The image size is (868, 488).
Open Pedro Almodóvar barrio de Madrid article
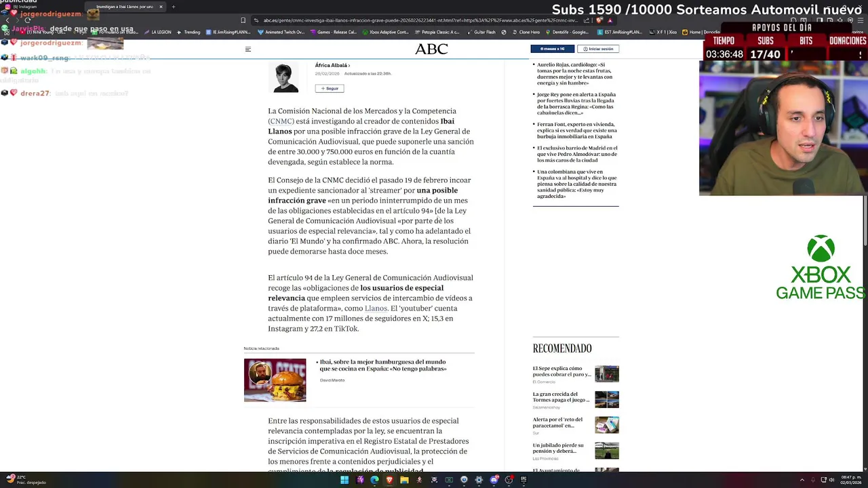click(x=577, y=154)
